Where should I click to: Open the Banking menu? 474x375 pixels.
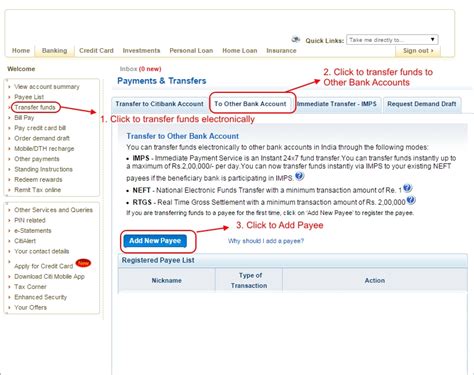pos(54,51)
